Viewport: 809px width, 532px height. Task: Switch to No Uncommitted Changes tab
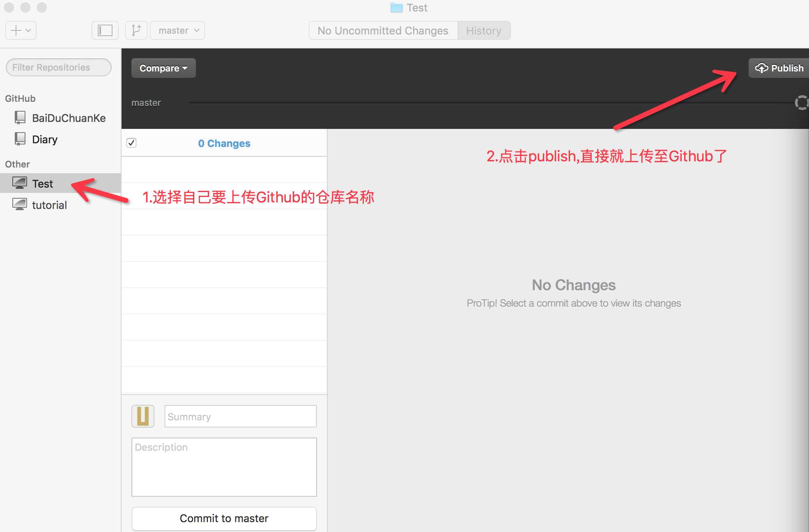point(383,31)
